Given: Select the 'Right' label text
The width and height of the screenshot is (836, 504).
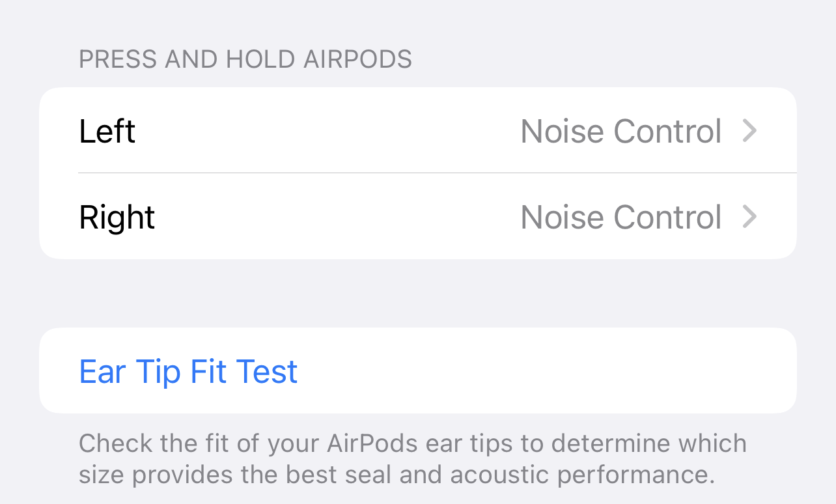Looking at the screenshot, I should (x=117, y=217).
